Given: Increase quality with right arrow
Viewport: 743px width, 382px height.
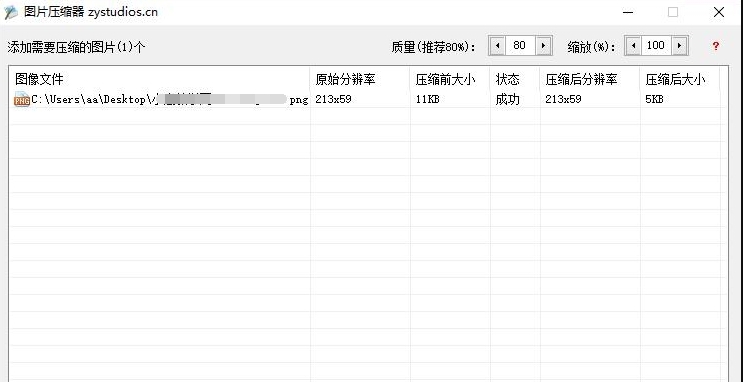Looking at the screenshot, I should [543, 46].
